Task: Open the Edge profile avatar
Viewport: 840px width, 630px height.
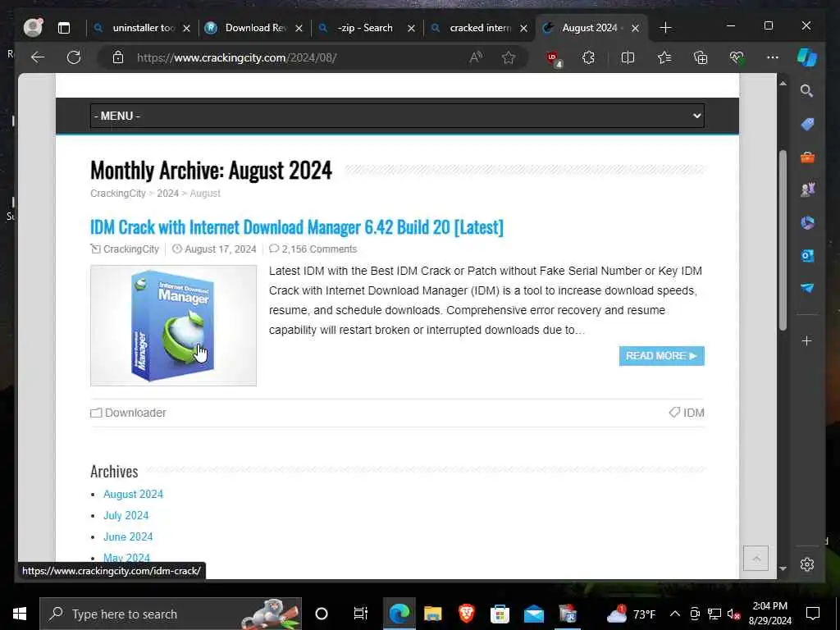Action: [33, 27]
